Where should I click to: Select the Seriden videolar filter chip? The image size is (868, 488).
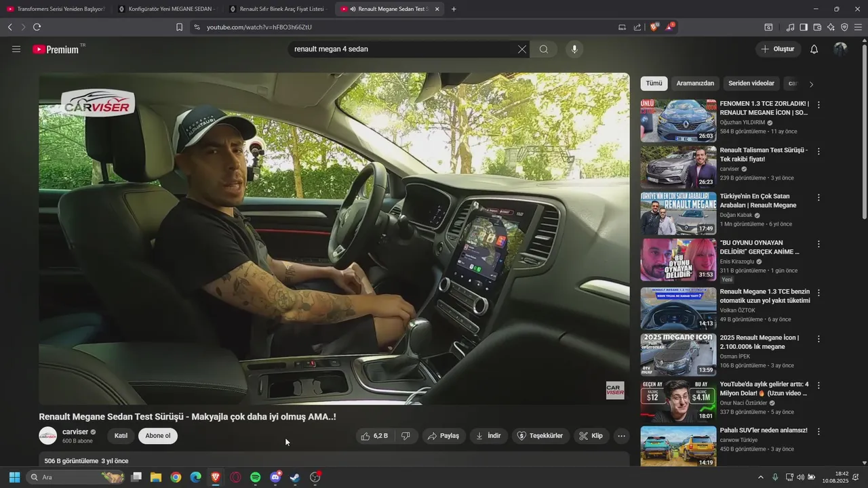(751, 83)
